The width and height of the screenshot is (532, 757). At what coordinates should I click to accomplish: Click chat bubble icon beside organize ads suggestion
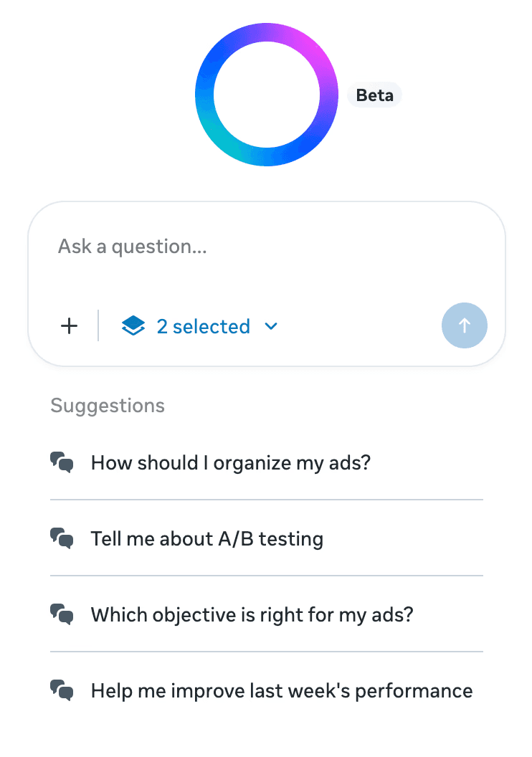pyautogui.click(x=62, y=462)
